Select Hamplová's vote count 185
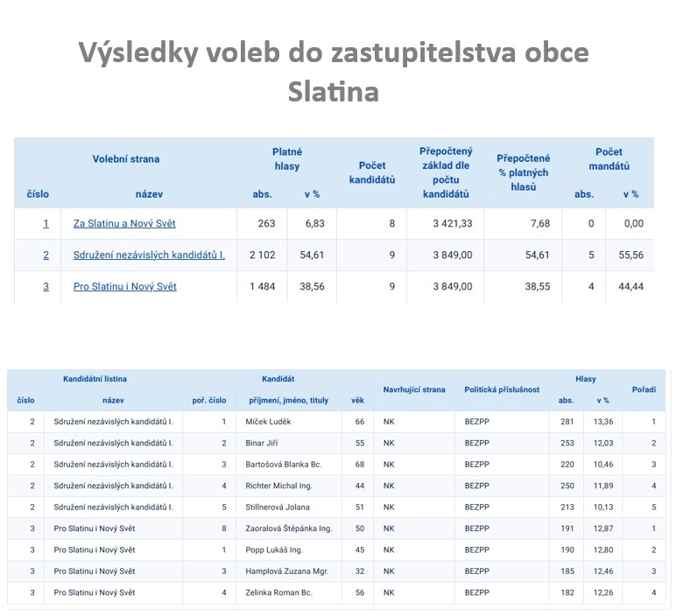 (x=567, y=571)
